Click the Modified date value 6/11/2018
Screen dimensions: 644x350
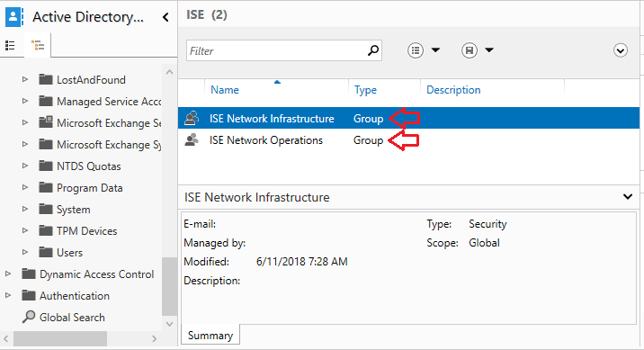click(302, 262)
